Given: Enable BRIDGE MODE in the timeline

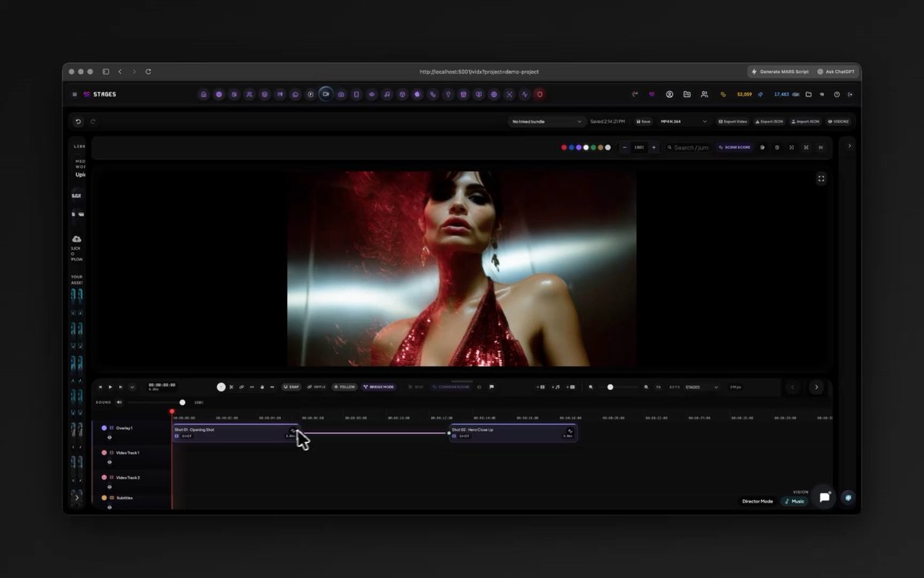Looking at the screenshot, I should [379, 387].
